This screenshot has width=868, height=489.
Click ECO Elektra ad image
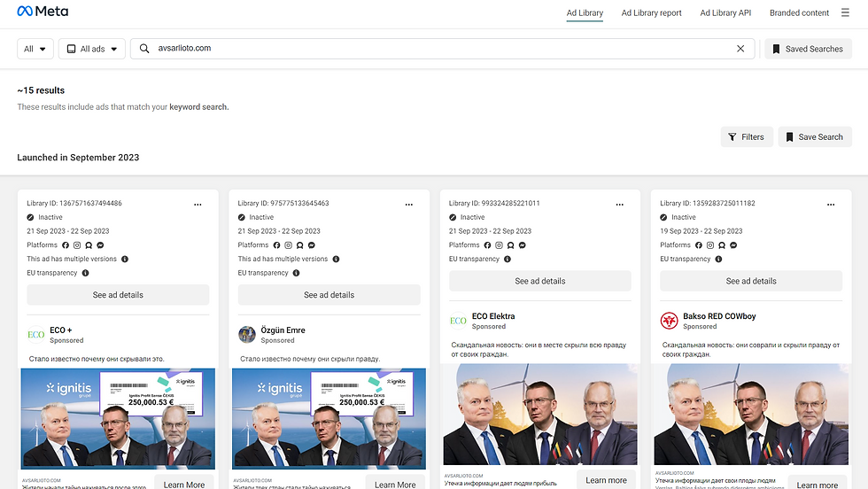[539, 415]
